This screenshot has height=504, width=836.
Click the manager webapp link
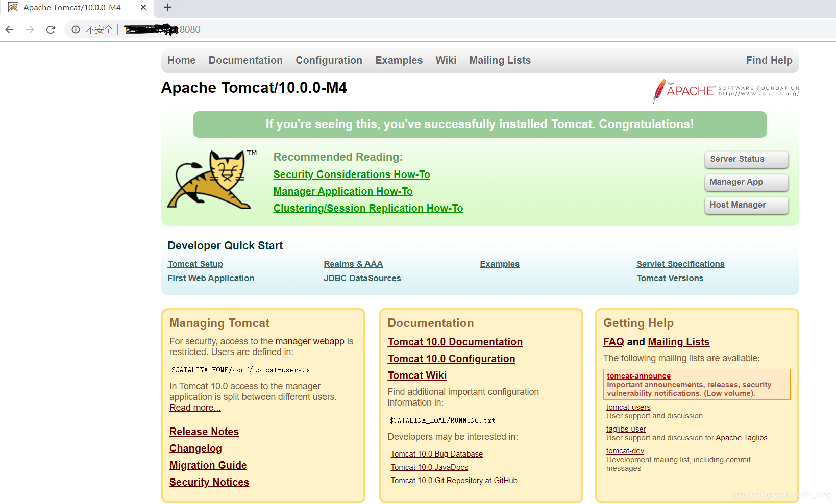coord(310,341)
